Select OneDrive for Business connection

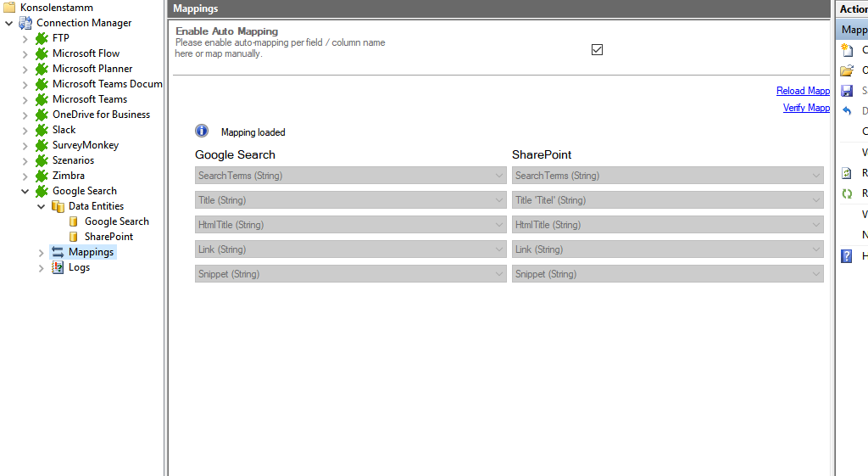click(101, 115)
